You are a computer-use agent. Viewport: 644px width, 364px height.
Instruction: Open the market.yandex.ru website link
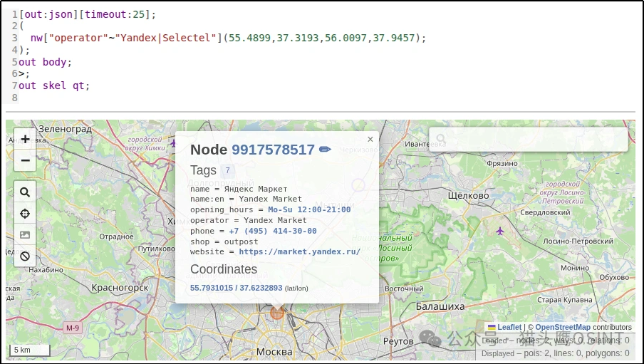point(299,251)
